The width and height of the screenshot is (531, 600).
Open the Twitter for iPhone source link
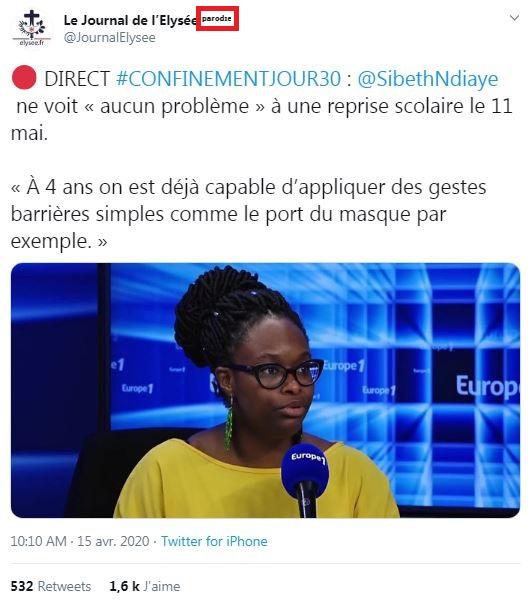coord(214,541)
